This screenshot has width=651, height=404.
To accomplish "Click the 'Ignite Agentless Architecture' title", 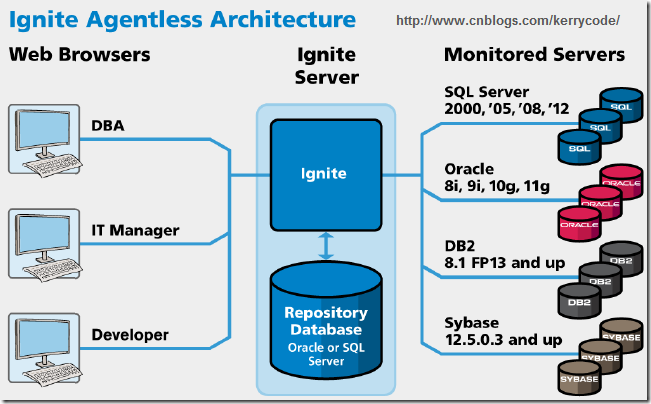I will pos(182,20).
